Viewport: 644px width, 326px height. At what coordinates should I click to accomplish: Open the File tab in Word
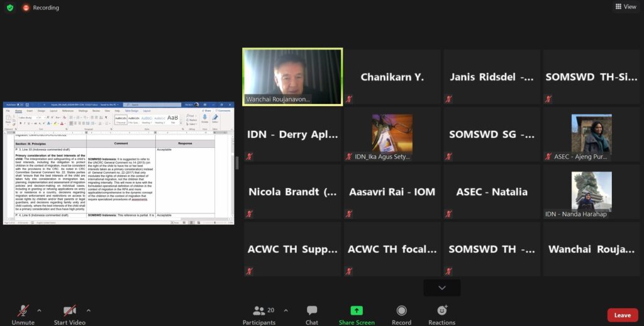point(8,111)
